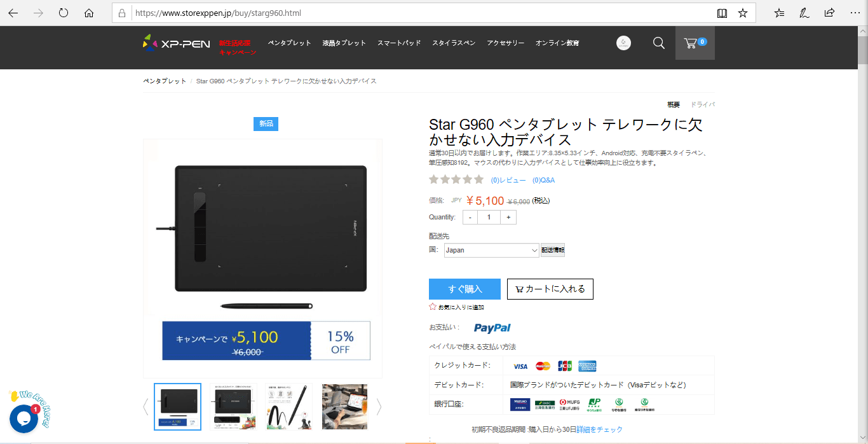Click すぐ購入 buy now button
This screenshot has height=444, width=868.
point(465,289)
